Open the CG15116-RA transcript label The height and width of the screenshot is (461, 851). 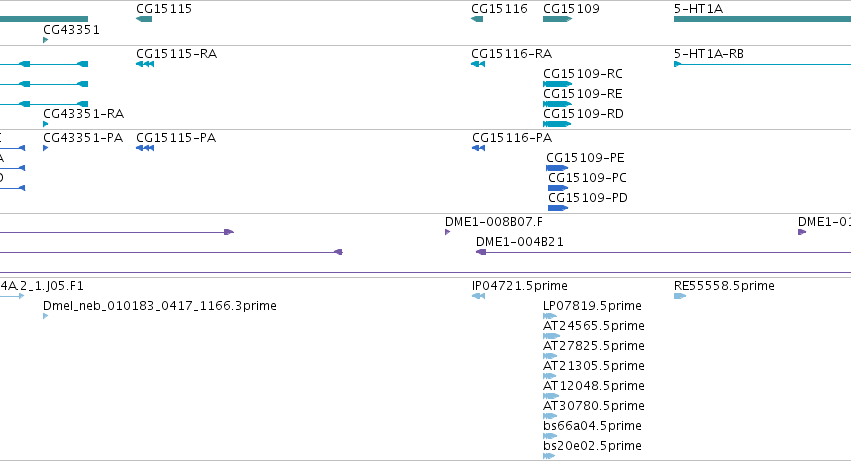point(511,54)
